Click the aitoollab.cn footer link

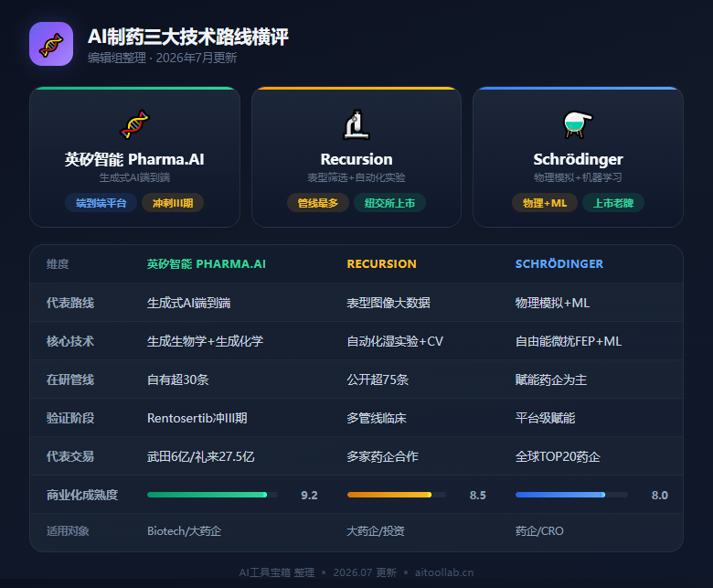444,572
